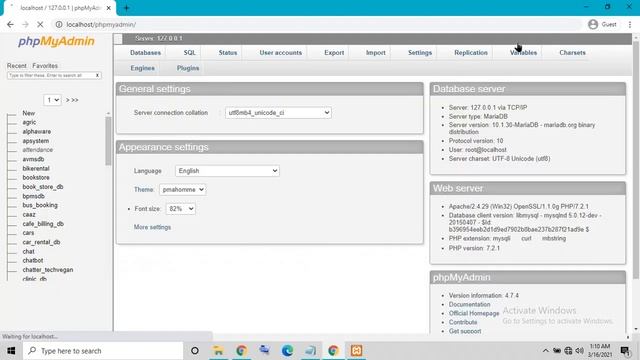640x360 pixels.
Task: Open the Guest profile button
Action: point(602,24)
